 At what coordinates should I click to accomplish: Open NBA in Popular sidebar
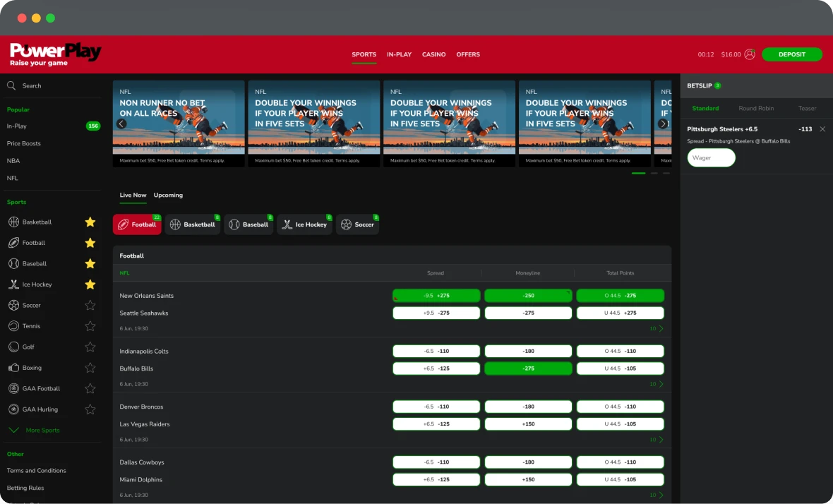(x=13, y=161)
